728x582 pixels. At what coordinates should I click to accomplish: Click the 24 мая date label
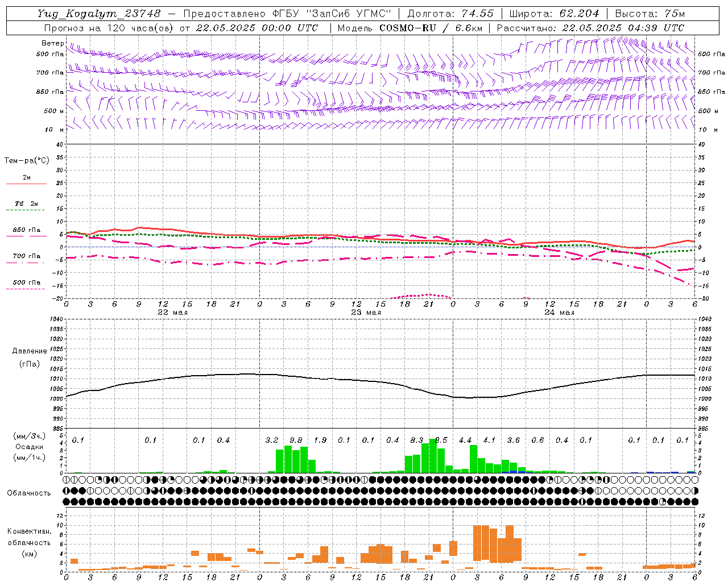(559, 312)
